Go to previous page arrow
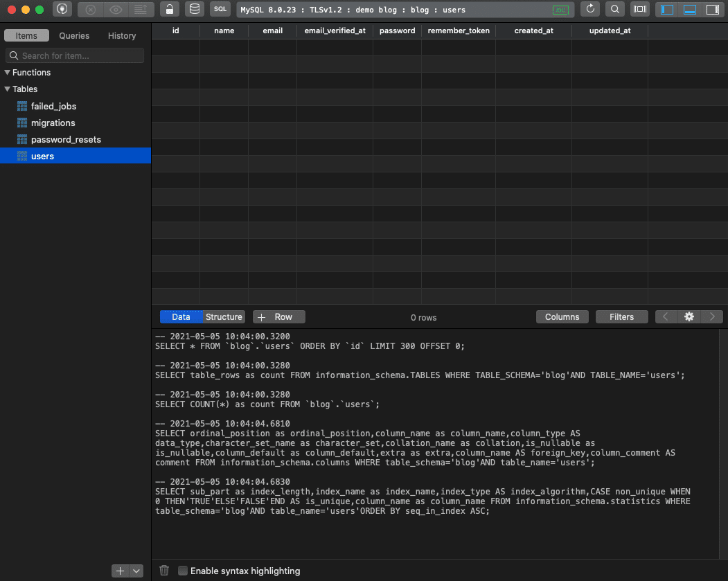 (666, 317)
